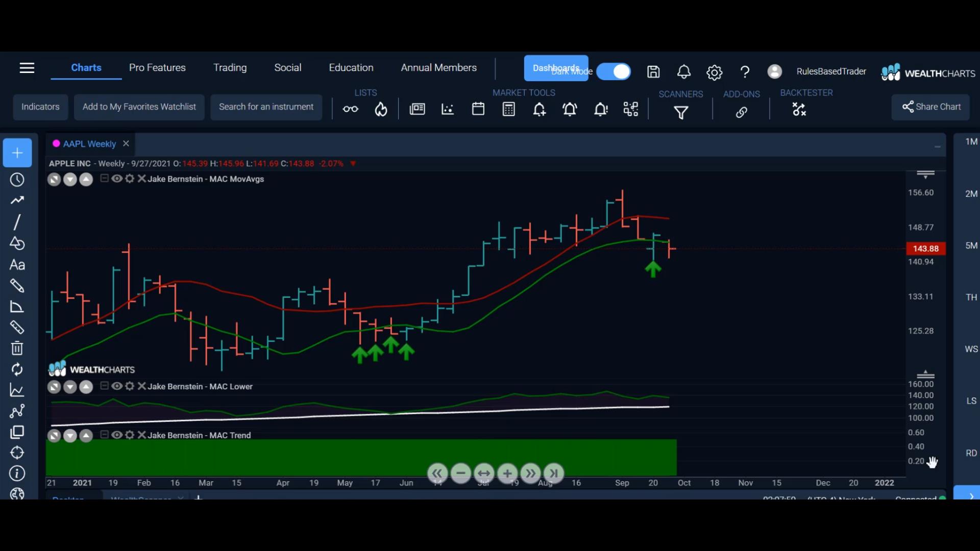Viewport: 980px width, 551px height.
Task: Click the Share Chart button
Action: 930,107
